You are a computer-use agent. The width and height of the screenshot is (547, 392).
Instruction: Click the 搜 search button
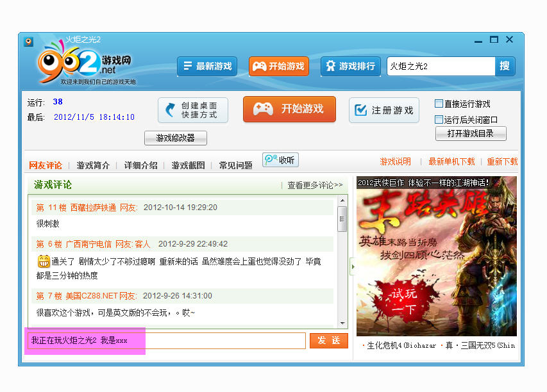point(505,66)
